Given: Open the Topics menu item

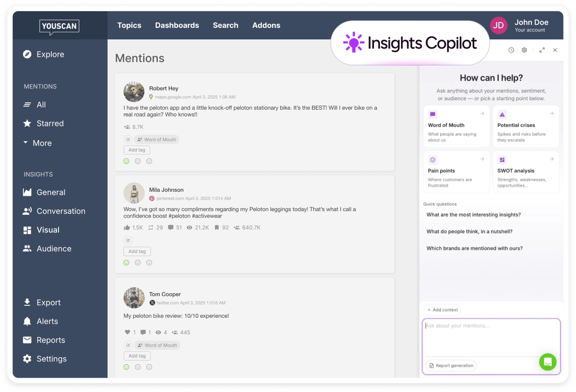Looking at the screenshot, I should pyautogui.click(x=129, y=26).
